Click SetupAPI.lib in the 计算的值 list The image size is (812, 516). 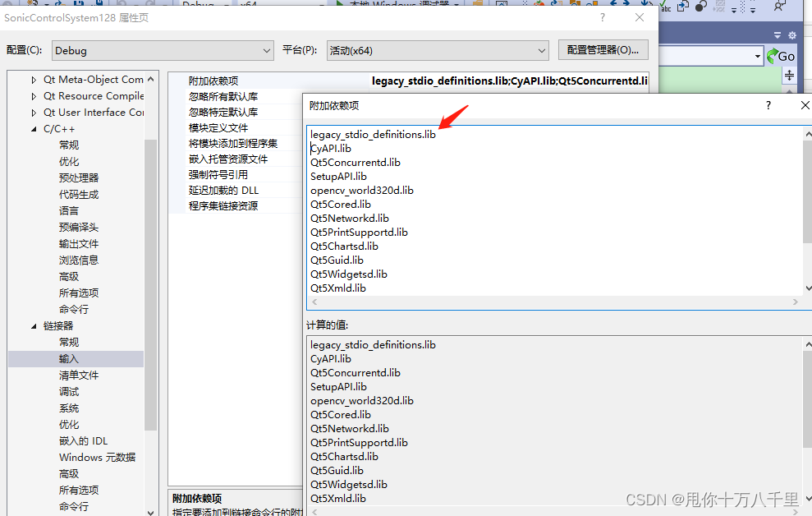[x=339, y=387]
